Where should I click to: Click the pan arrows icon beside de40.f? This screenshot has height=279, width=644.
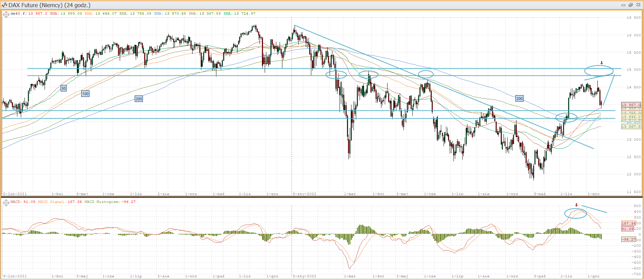[6, 14]
